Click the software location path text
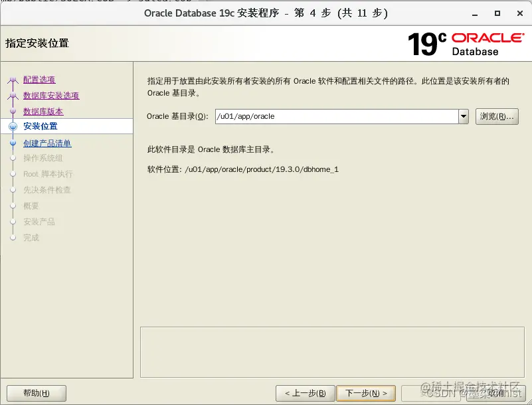Image resolution: width=532 pixels, height=405 pixels. pyautogui.click(x=262, y=169)
